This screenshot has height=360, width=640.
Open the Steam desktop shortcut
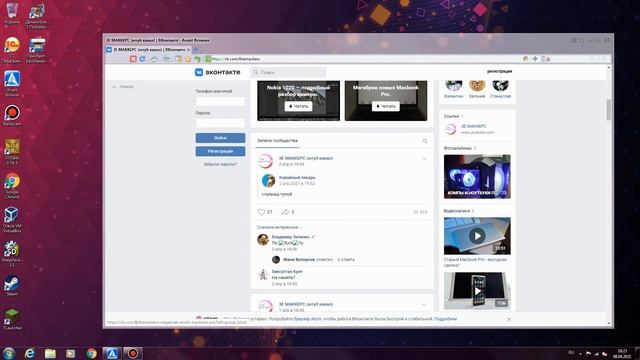(12, 286)
